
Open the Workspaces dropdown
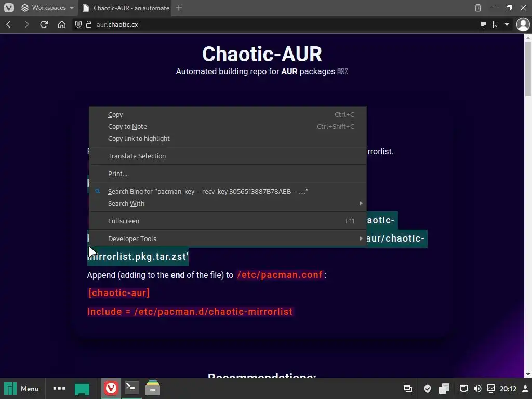(47, 8)
